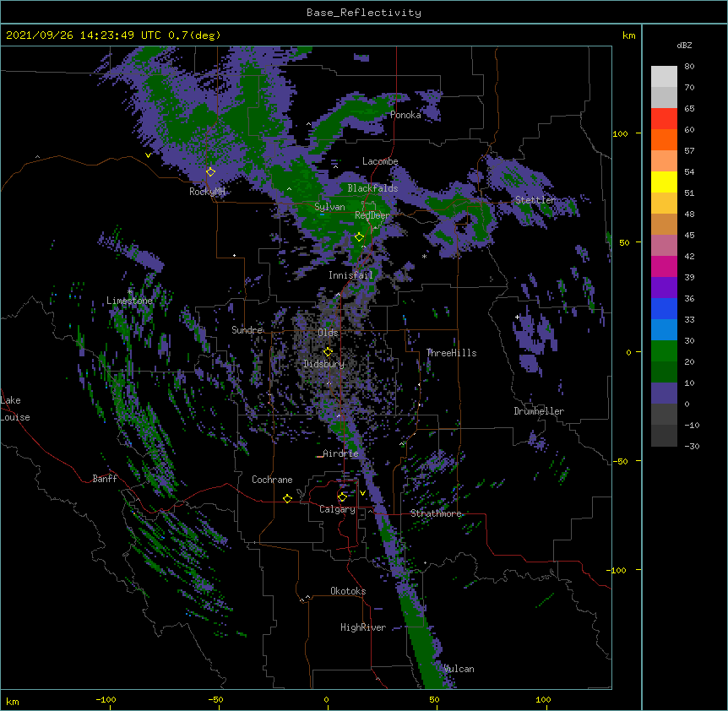Click the RockyMH label
728x711 pixels.
click(x=207, y=192)
